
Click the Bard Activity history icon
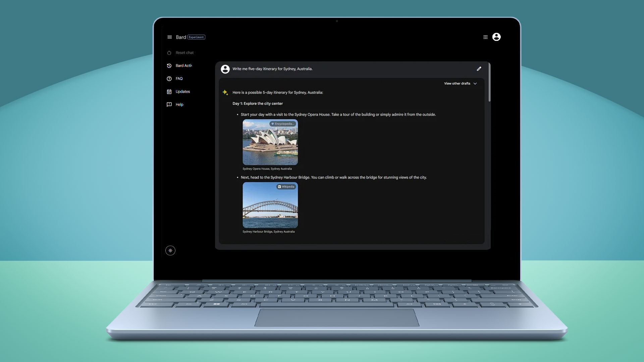(x=169, y=65)
